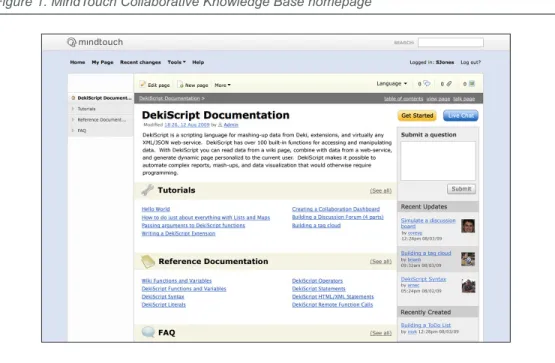555x363 pixels.
Task: Open Creating a Collaboration Dashboard link
Action: (336, 209)
